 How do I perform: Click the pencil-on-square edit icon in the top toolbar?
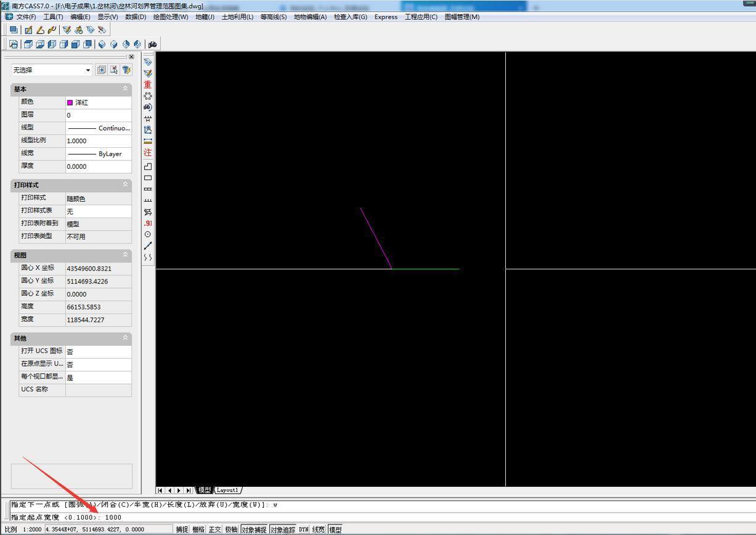(x=28, y=30)
